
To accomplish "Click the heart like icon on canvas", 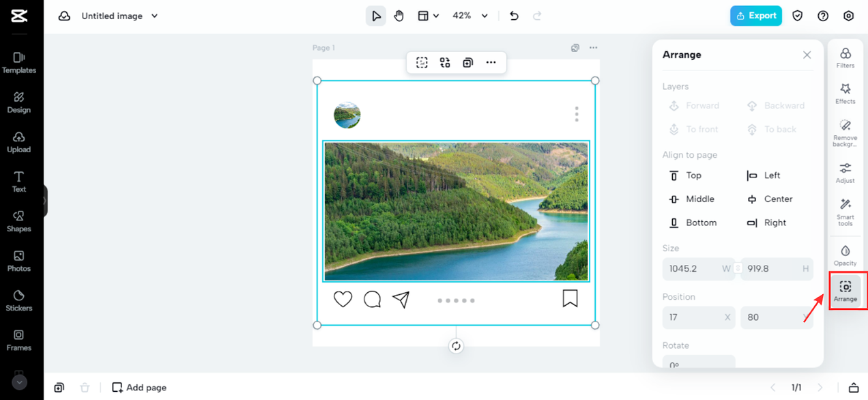I will click(343, 299).
